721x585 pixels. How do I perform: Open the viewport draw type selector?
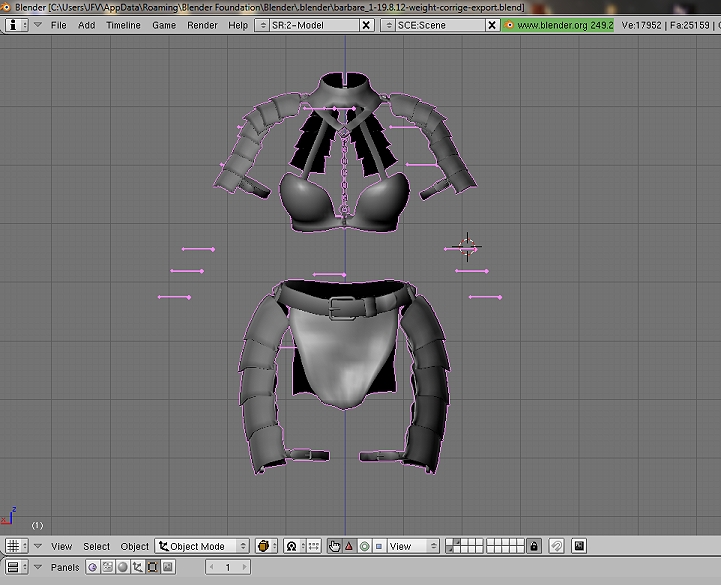[x=266, y=546]
